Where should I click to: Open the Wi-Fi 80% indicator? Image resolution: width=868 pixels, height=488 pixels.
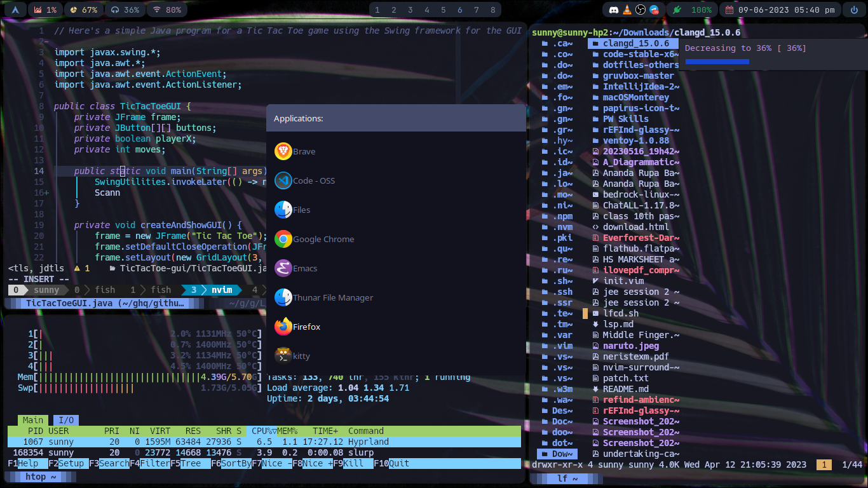coord(166,10)
